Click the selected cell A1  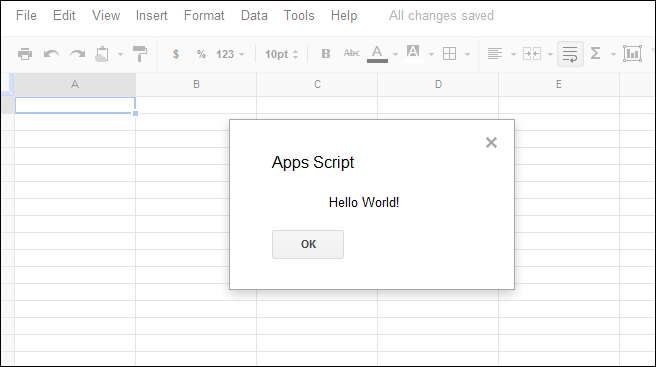tap(75, 105)
